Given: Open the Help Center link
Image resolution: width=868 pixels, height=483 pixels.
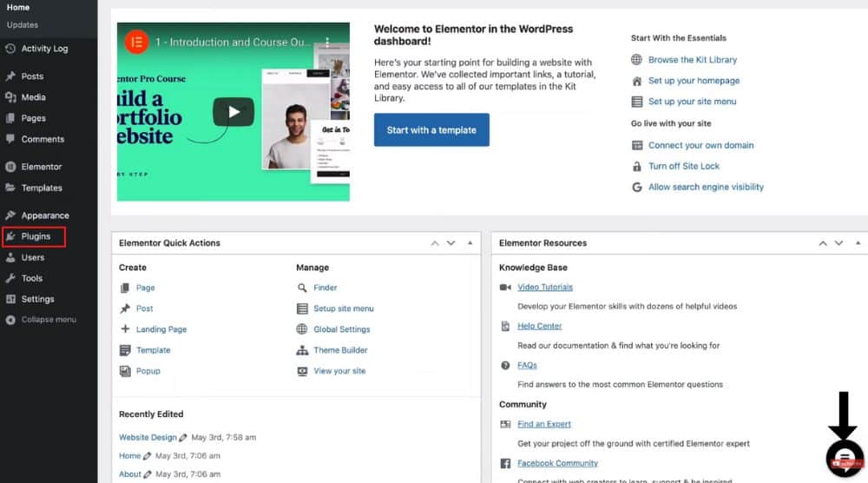Looking at the screenshot, I should 540,327.
